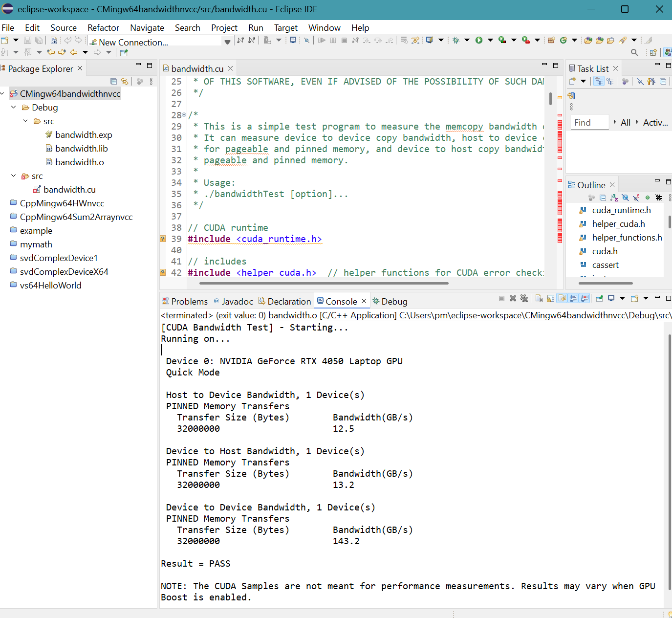Open the Search magnifier icon in toolbar
Image resolution: width=672 pixels, height=618 pixels.
tap(634, 52)
